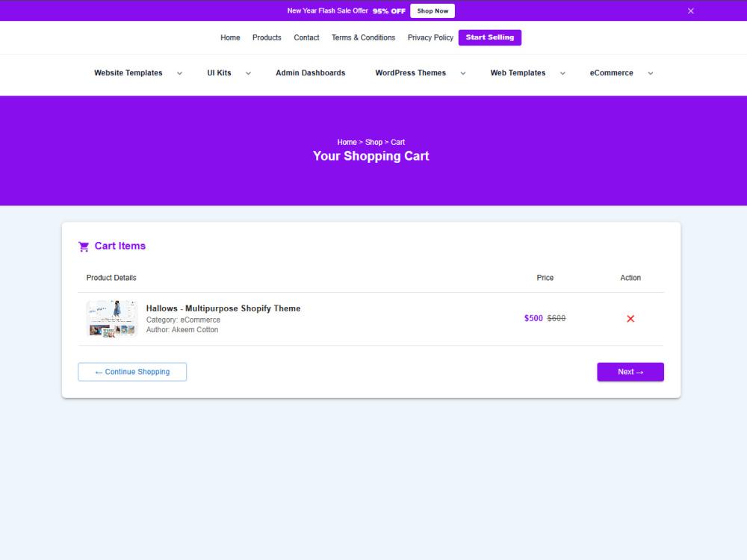Screen dimensions: 747x560
Task: Open the Web Templates menu
Action: tap(518, 73)
